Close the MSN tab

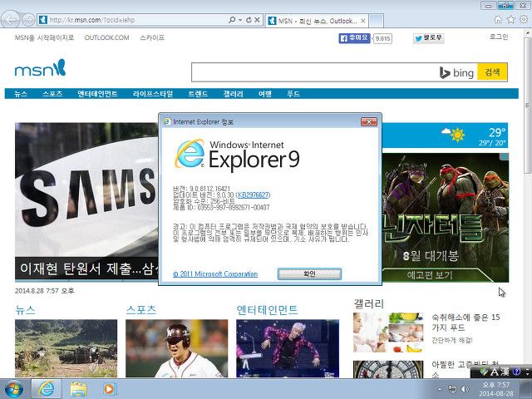pos(363,21)
